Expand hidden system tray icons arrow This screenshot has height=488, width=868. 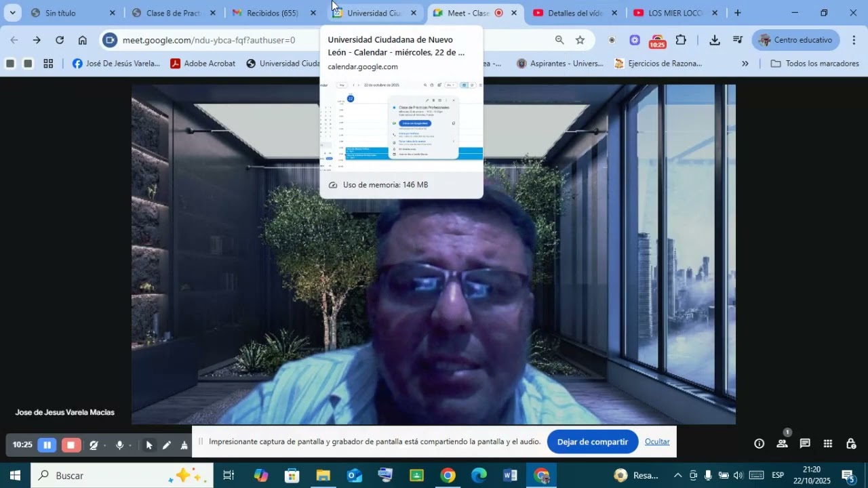(x=677, y=475)
